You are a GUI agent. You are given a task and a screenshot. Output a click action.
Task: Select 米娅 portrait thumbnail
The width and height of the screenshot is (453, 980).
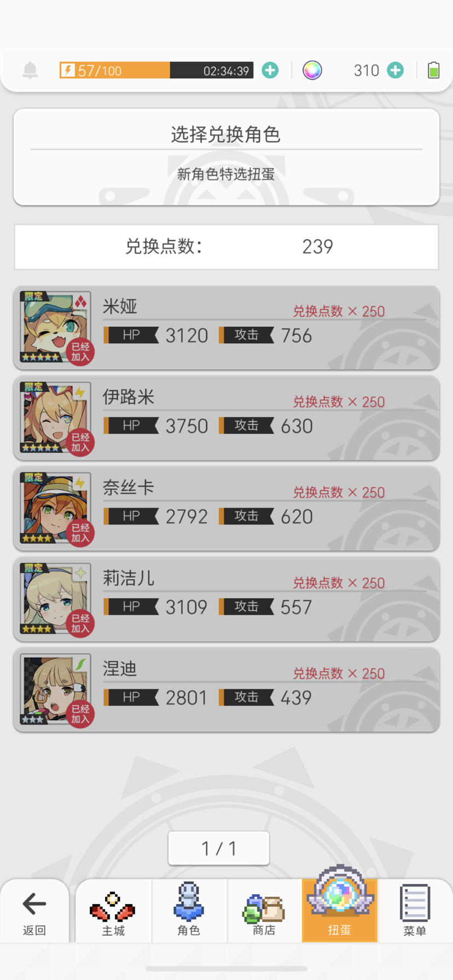coord(54,327)
